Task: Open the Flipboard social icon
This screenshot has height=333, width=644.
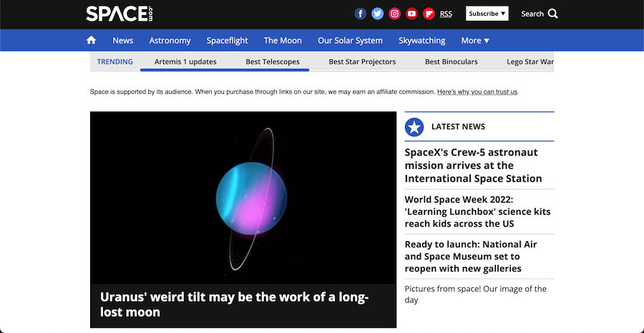Action: [x=429, y=14]
